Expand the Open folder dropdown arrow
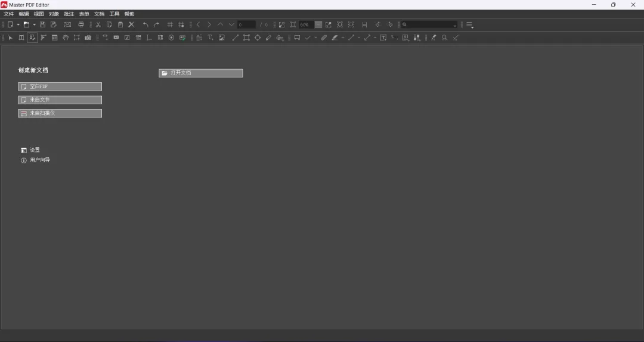Screen dimensions: 644x342 [x=34, y=24]
